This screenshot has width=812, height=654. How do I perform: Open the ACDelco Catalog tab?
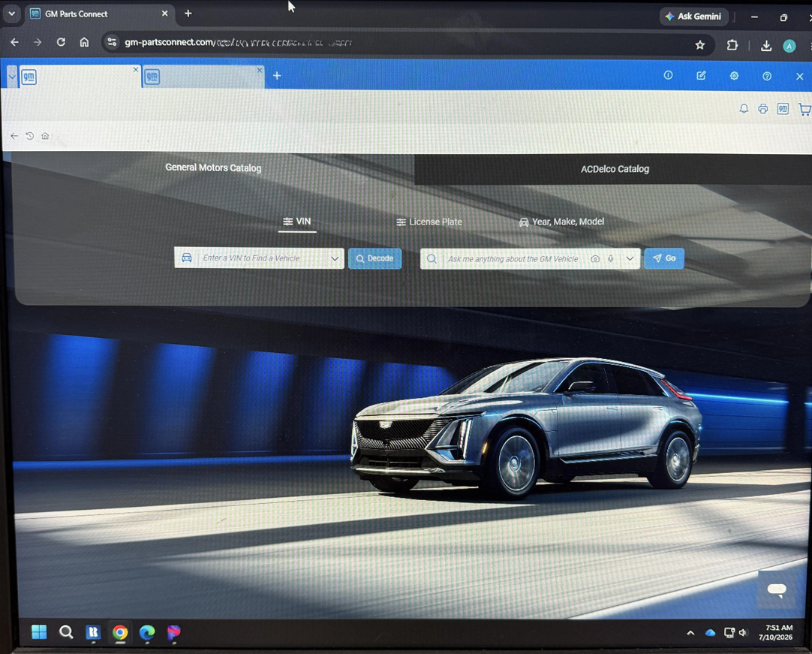[615, 169]
